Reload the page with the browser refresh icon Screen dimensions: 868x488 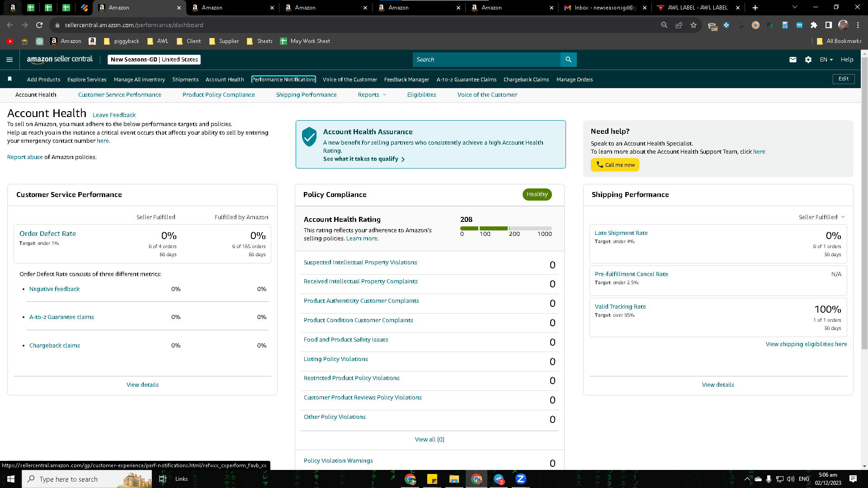tap(39, 25)
